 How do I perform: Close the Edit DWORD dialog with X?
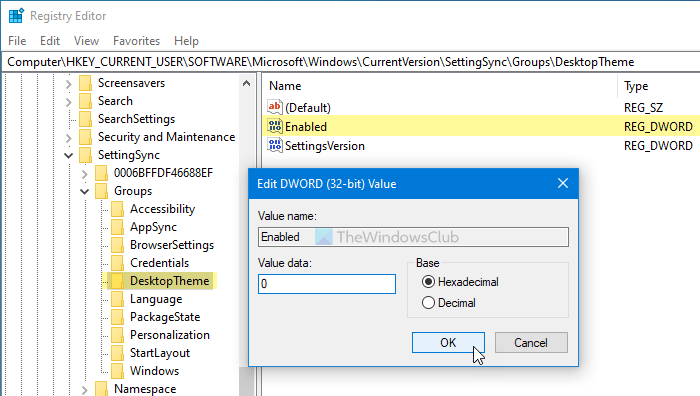click(x=563, y=183)
